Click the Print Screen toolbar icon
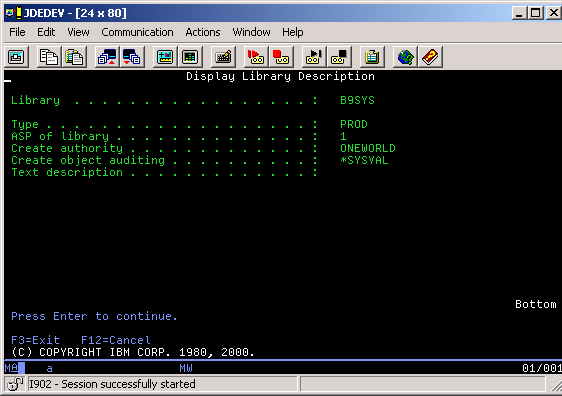Image resolution: width=562 pixels, height=396 pixels. pos(16,57)
